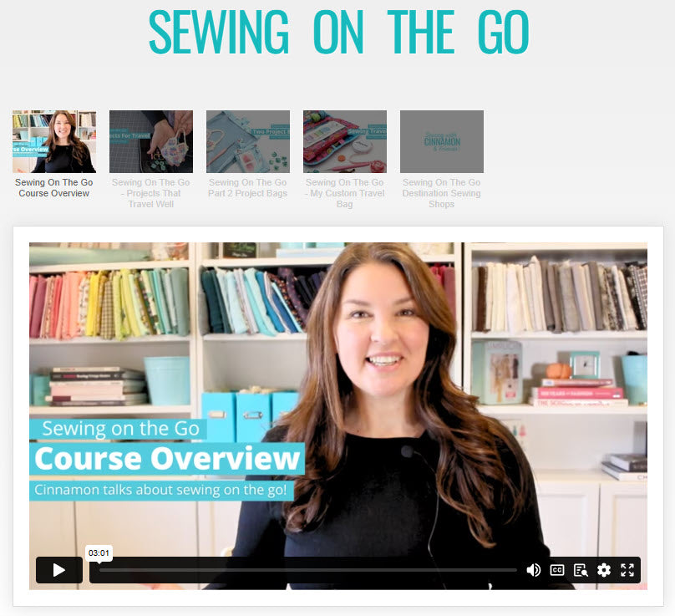
Task: Seek along the video progress bar
Action: pyautogui.click(x=307, y=570)
